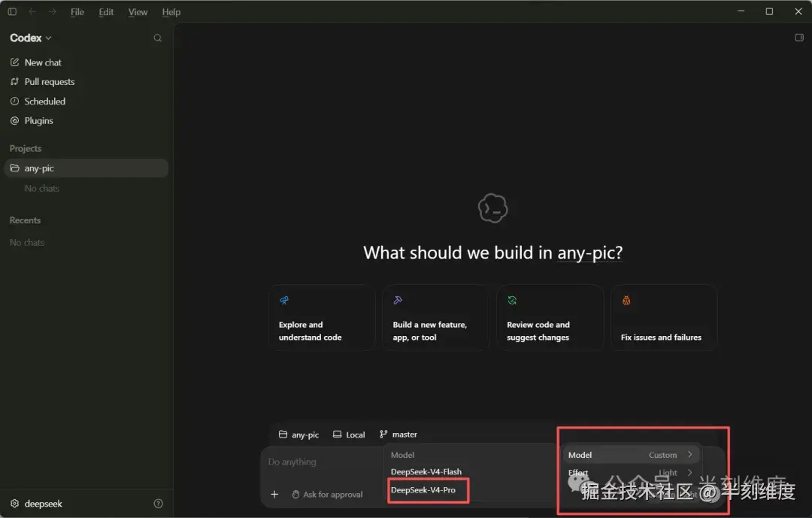Open the Edit menu
The width and height of the screenshot is (812, 518).
tap(106, 12)
